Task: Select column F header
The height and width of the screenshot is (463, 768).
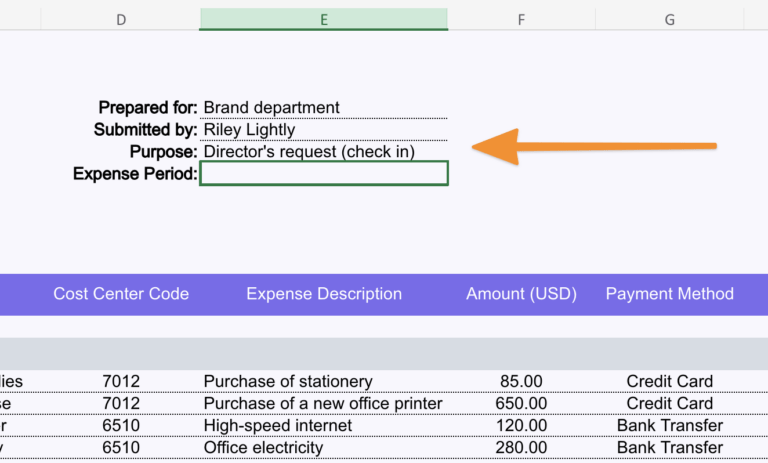Action: [521, 19]
